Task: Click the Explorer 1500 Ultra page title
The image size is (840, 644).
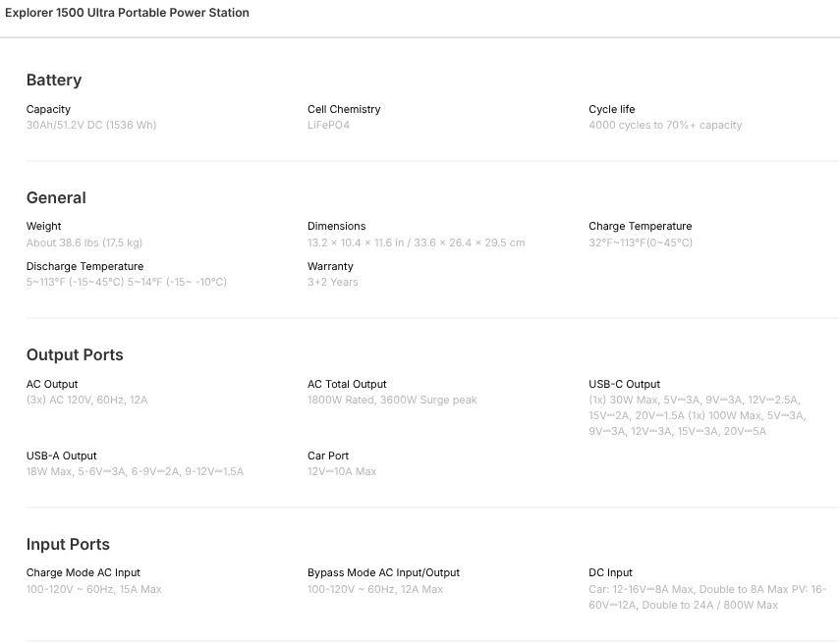Action: point(127,13)
